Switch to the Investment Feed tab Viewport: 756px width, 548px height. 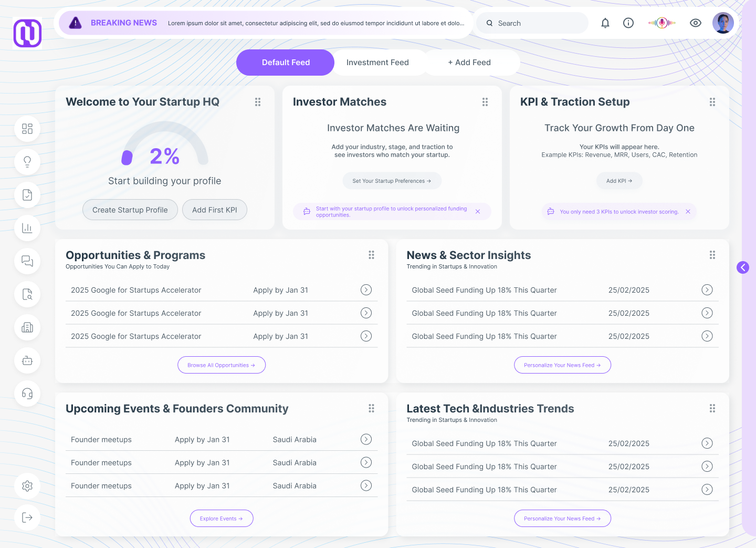(x=377, y=63)
